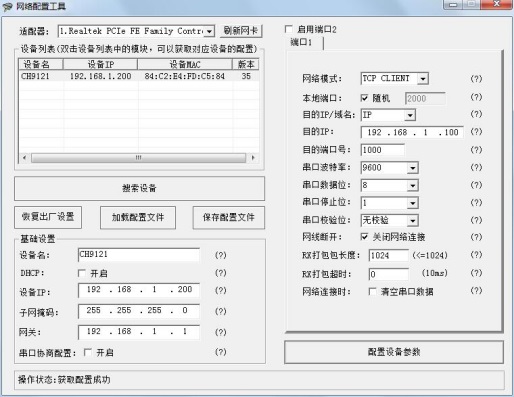Open help (?) for 网关
The image size is (514, 397).
pyautogui.click(x=220, y=332)
